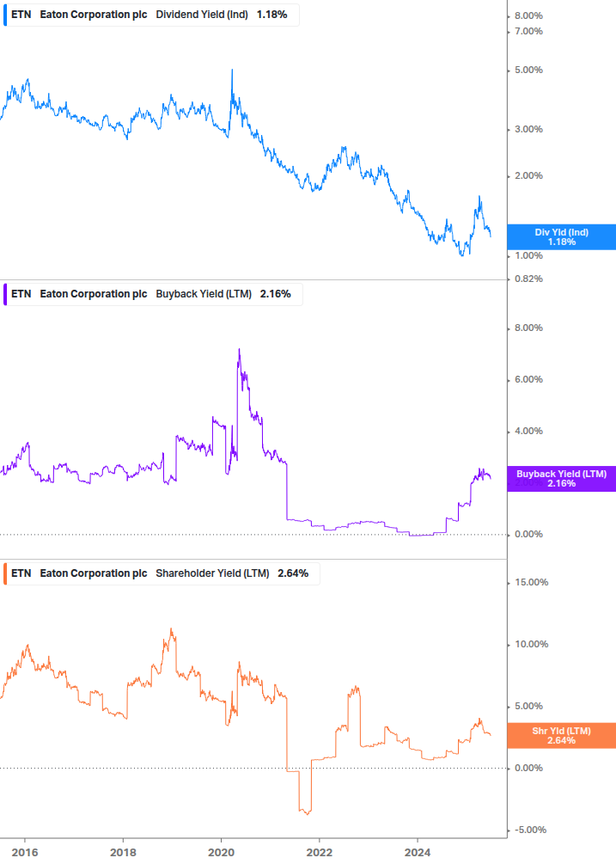The image size is (616, 864).
Task: Click the 4.00% tick in buyback yield pane
Action: [x=528, y=432]
